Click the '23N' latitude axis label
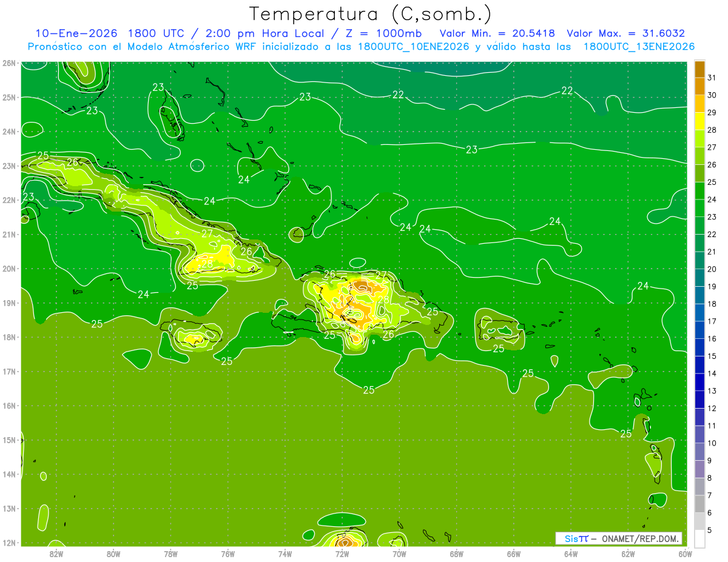Image resolution: width=728 pixels, height=562 pixels. pos(8,166)
